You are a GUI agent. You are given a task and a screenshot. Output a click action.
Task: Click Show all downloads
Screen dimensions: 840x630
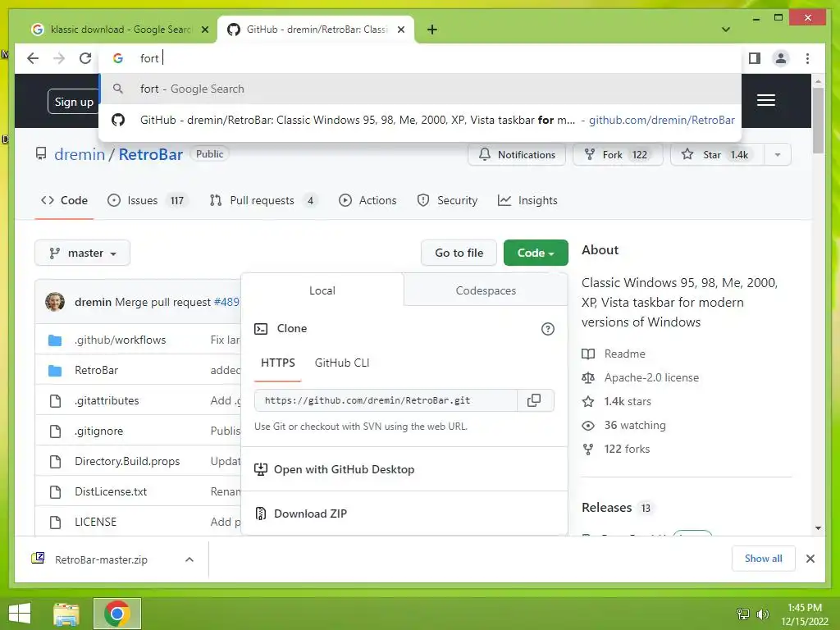764,559
